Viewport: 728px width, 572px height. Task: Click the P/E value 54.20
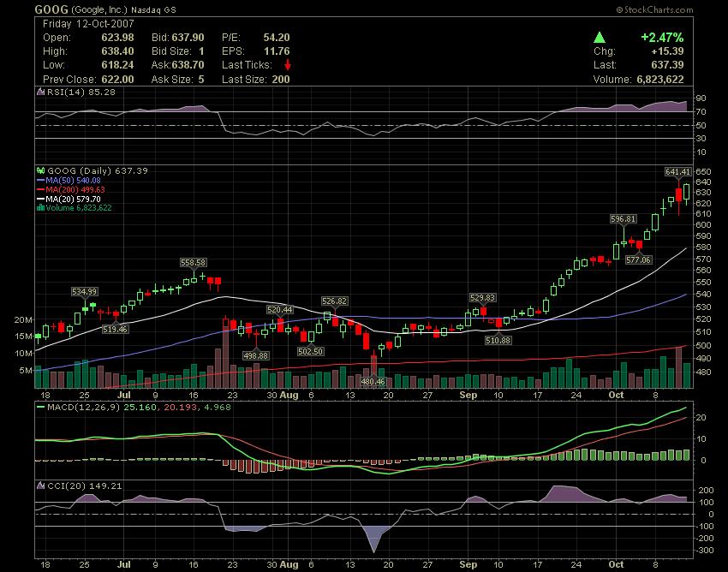[277, 38]
